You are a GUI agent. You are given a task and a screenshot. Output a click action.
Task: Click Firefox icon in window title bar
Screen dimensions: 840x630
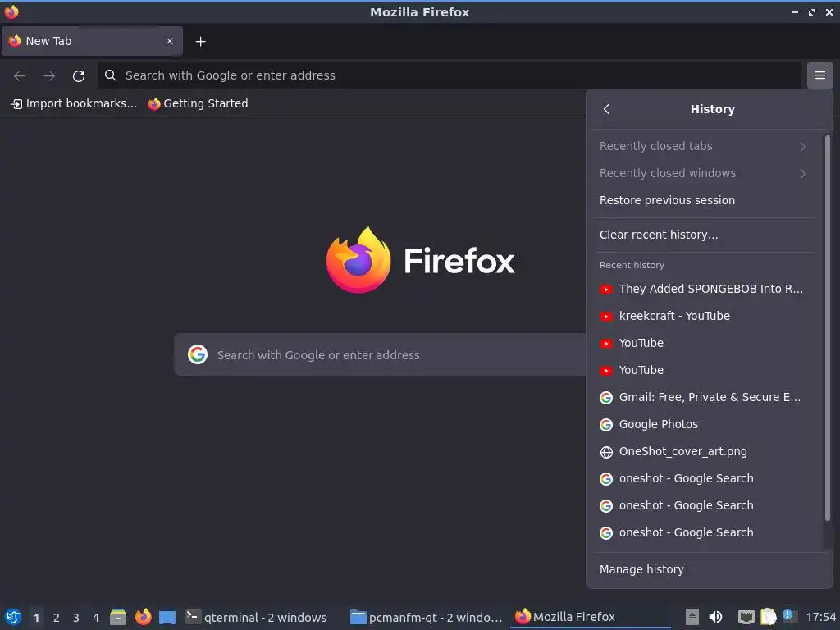[x=11, y=11]
